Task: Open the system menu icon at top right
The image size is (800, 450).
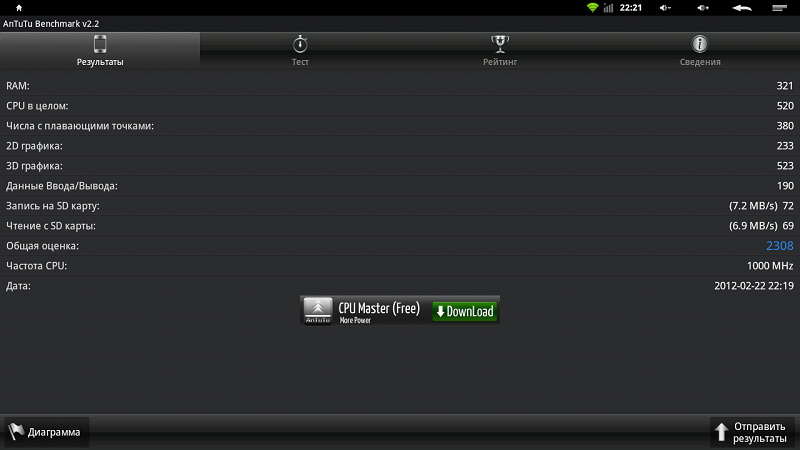Action: coord(779,8)
